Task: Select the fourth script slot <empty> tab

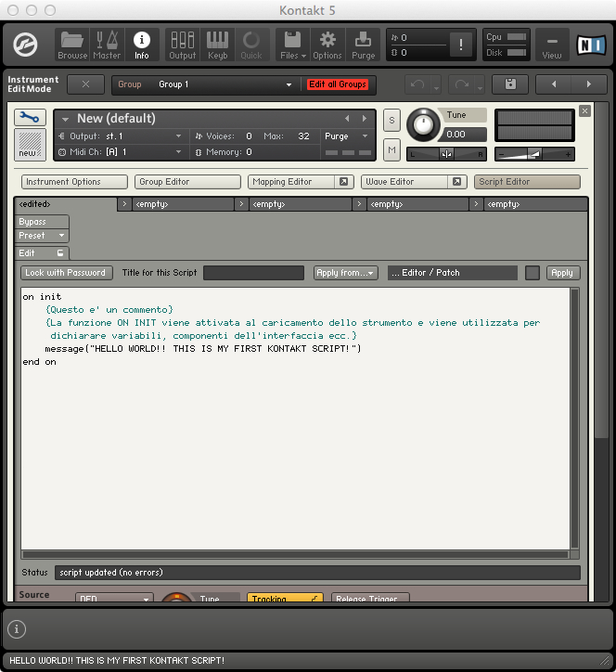Action: pos(417,204)
